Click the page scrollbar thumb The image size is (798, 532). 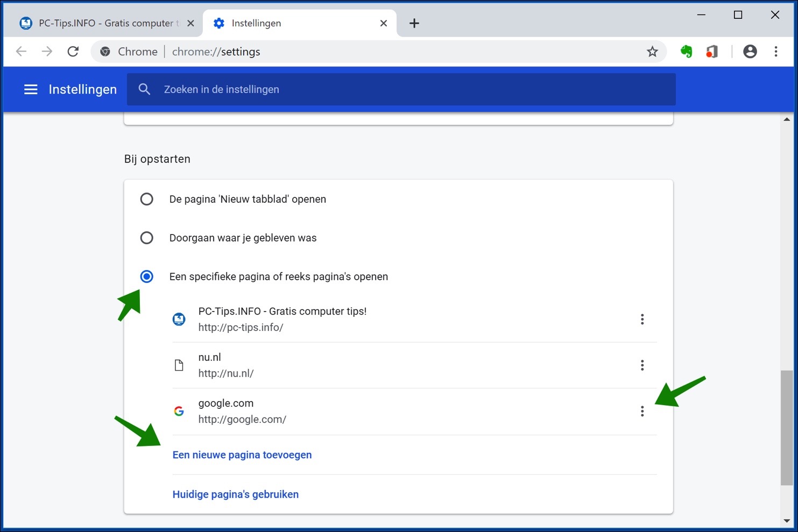(x=787, y=428)
